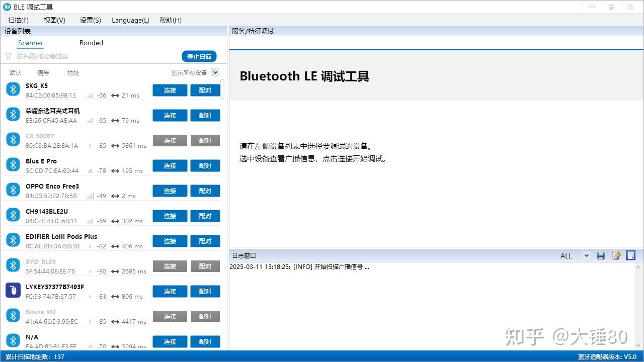Connect to the N/A device
Image resolution: width=644 pixels, height=362 pixels.
coord(170,341)
